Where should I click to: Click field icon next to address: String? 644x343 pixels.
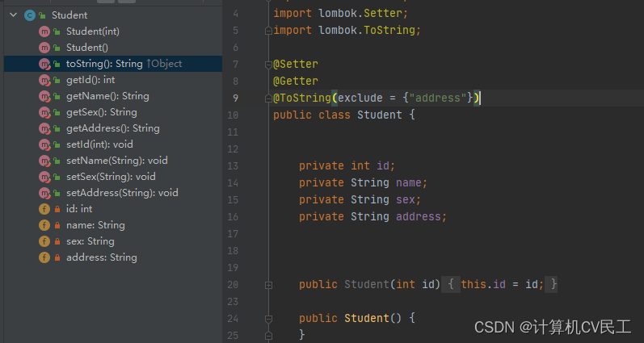tap(44, 257)
